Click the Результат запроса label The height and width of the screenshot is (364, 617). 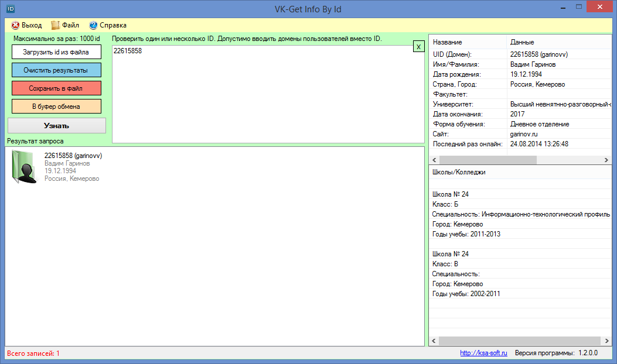click(x=35, y=140)
